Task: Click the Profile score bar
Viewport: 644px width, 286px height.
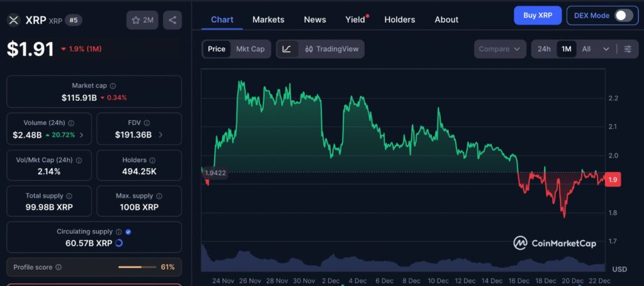Action: 136,268
